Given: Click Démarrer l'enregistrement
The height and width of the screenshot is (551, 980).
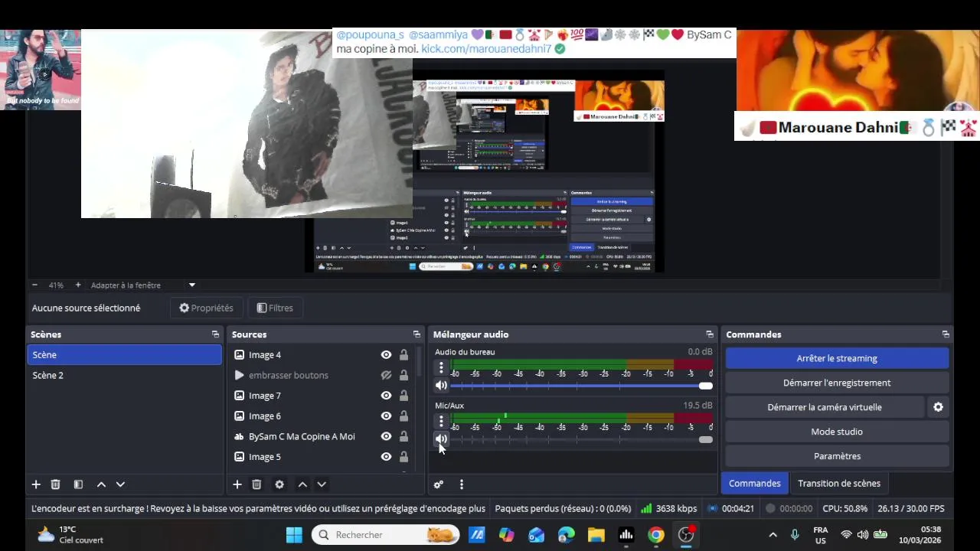Looking at the screenshot, I should pos(837,383).
